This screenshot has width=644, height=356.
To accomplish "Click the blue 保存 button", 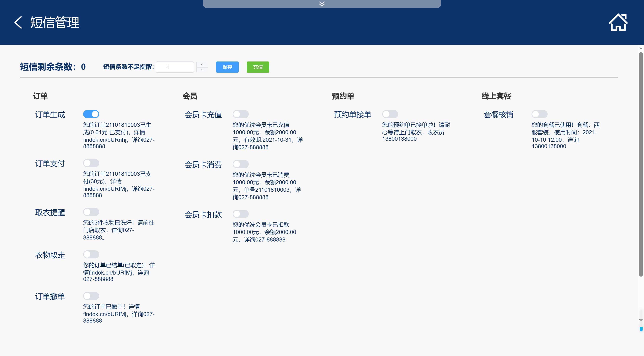I will (227, 67).
